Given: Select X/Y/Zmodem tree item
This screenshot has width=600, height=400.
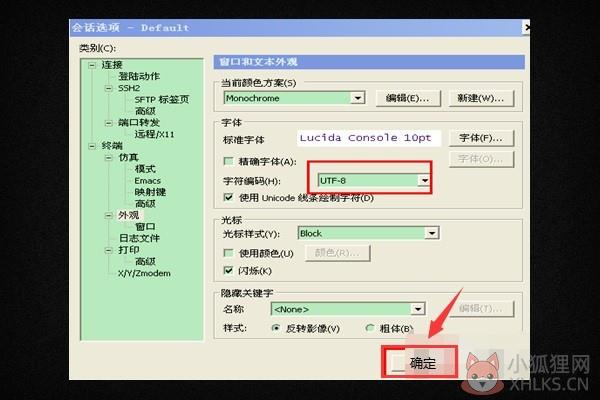Looking at the screenshot, I should point(144,273).
